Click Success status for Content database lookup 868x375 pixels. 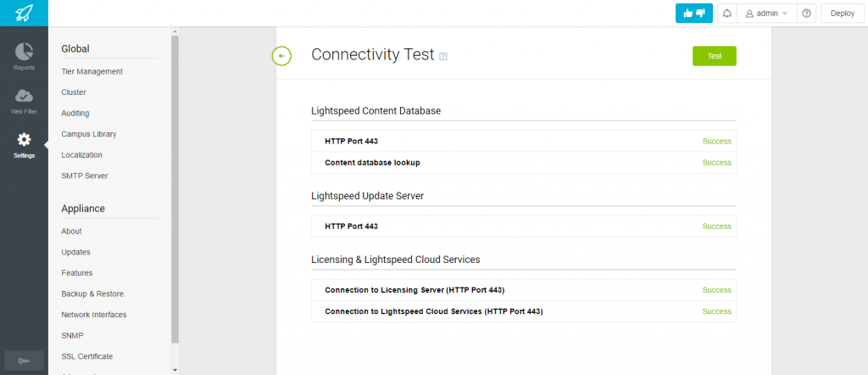[717, 163]
